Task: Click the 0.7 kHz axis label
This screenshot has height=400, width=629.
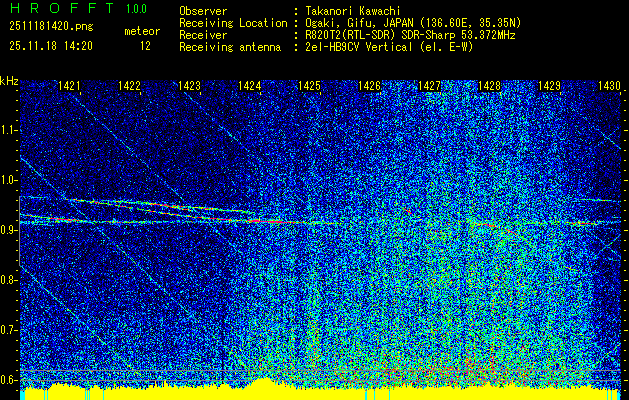Action: click(x=8, y=330)
